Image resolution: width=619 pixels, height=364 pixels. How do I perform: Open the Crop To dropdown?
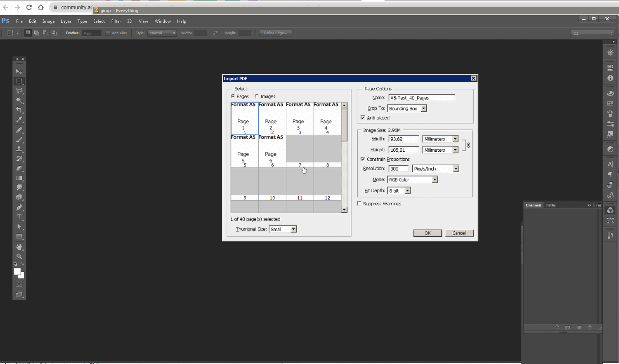[423, 108]
